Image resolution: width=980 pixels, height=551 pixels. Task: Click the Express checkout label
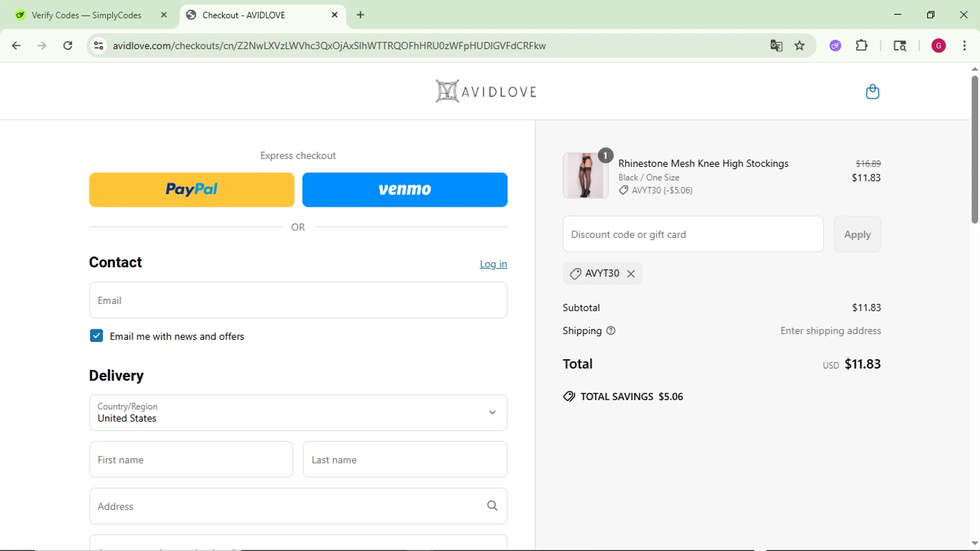pos(298,156)
